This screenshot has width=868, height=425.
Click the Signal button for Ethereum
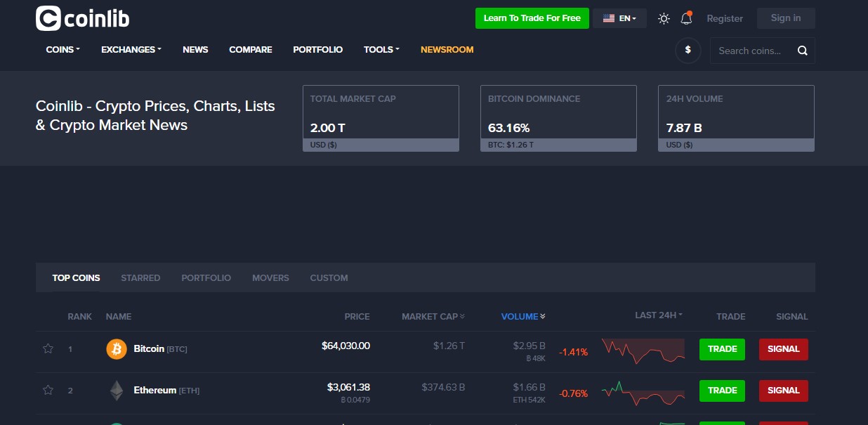784,391
